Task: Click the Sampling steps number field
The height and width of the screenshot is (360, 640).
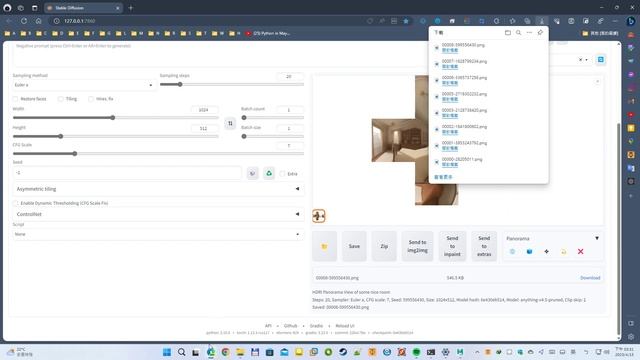Action: pos(289,76)
